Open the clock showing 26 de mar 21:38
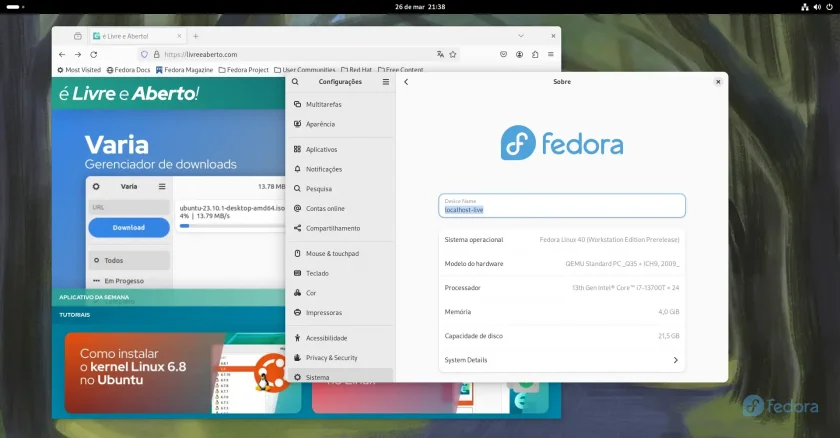The height and width of the screenshot is (438, 840). 420,7
